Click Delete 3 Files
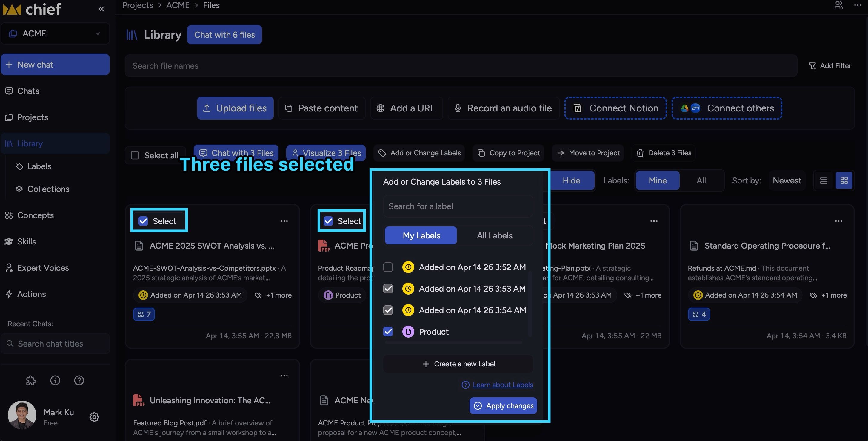Image resolution: width=868 pixels, height=441 pixels. pyautogui.click(x=664, y=153)
